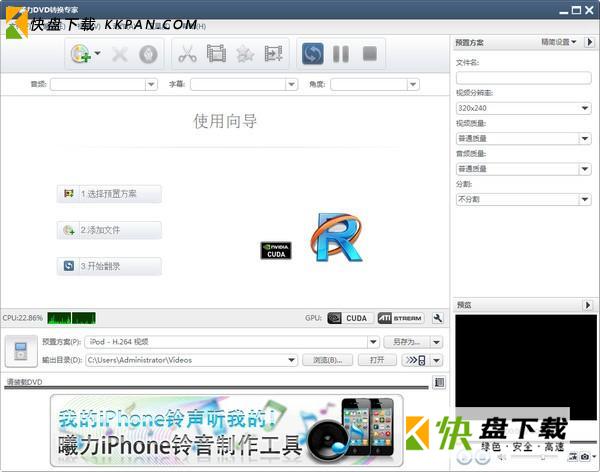600x472 pixels.
Task: Open the 320x240 video resolution dropdown
Action: point(523,108)
